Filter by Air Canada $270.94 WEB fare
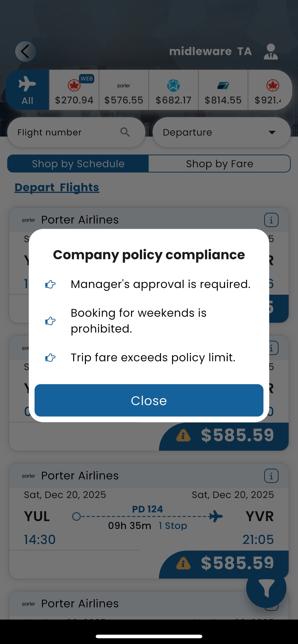This screenshot has height=644, width=298. click(74, 90)
